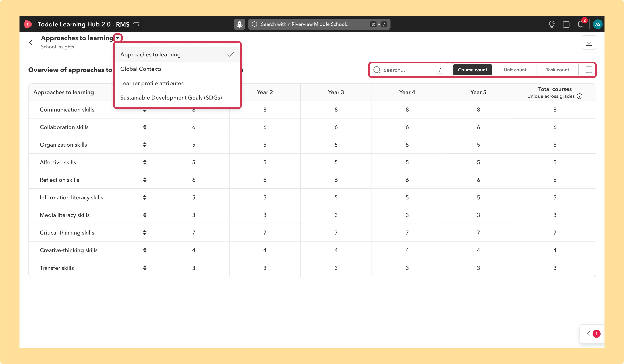Click the Year 5 column header
This screenshot has height=364, width=624.
(x=478, y=92)
